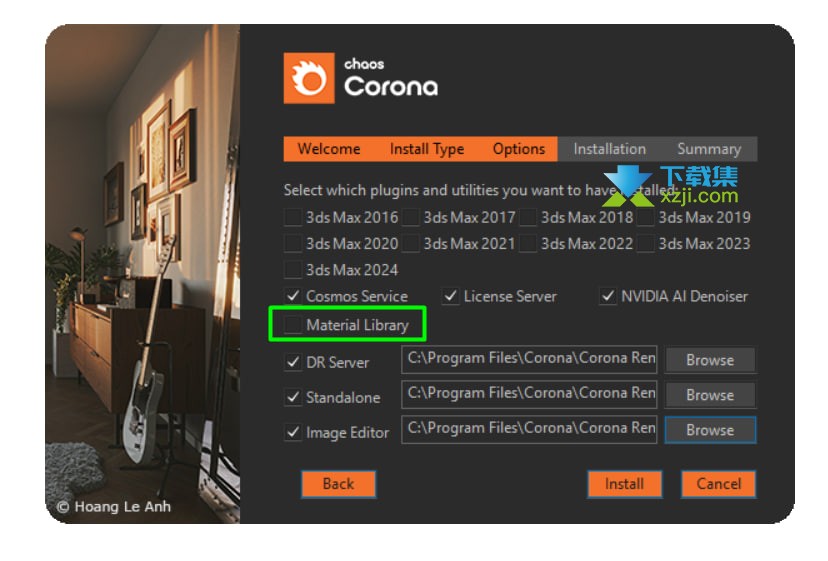Cancel the Corona installer
Viewport: 828px width, 561px height.
[719, 484]
